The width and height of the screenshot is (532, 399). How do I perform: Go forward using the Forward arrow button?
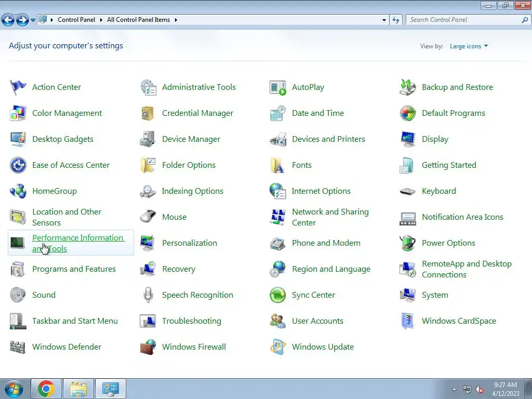[22, 20]
